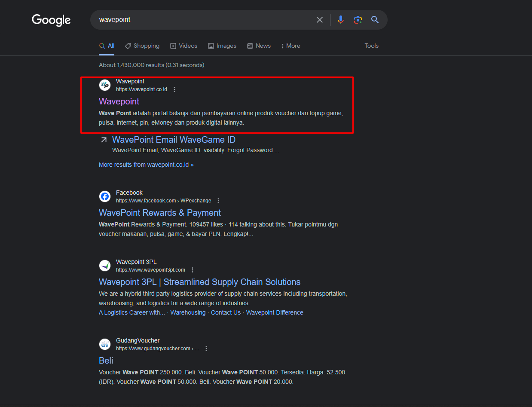This screenshot has height=407, width=532.
Task: Click the Wavepoint site favicon
Action: click(105, 85)
